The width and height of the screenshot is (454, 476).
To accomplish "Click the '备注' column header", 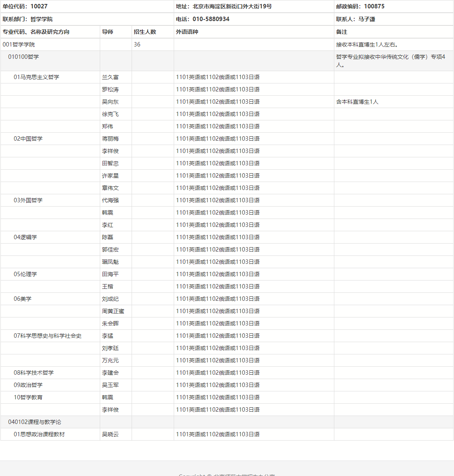I will (341, 32).
